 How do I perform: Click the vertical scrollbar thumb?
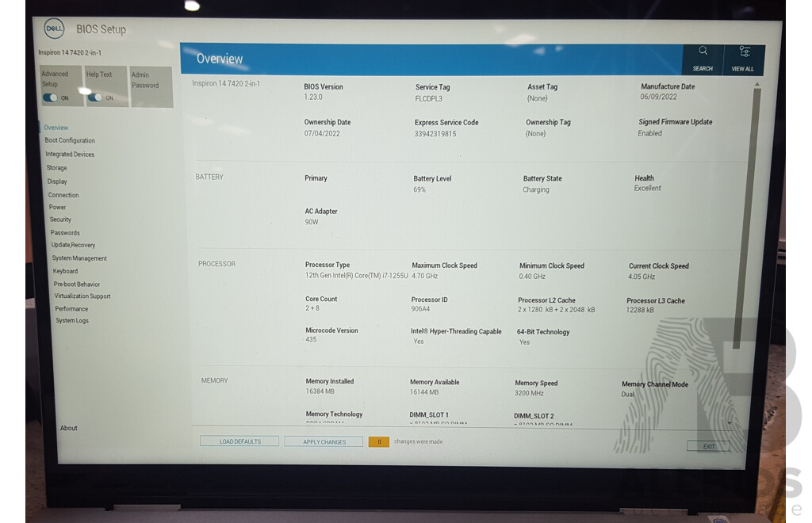(746, 217)
